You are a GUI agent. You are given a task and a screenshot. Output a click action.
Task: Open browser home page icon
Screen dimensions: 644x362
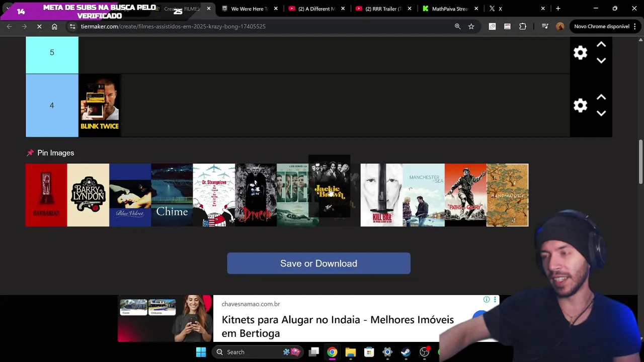[x=54, y=26]
